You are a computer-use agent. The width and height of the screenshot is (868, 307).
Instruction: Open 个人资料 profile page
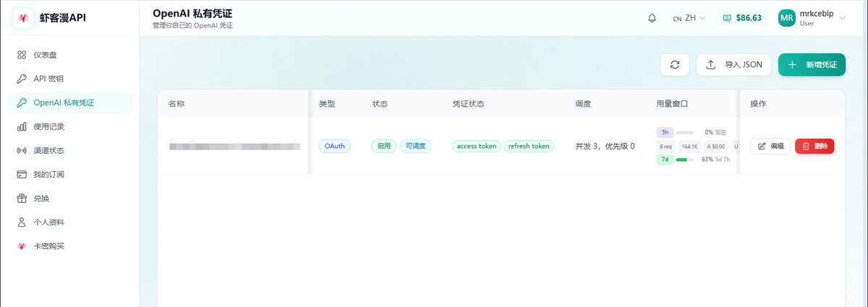pos(69,222)
